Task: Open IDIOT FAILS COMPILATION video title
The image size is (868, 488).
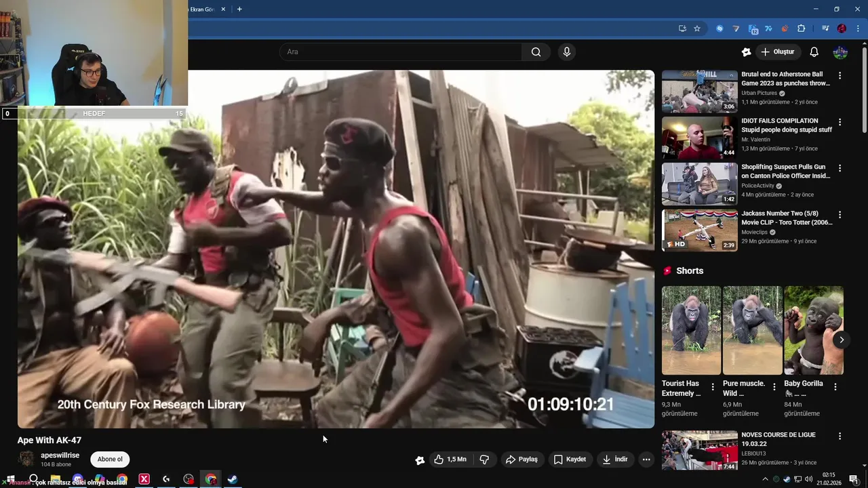Action: click(787, 125)
